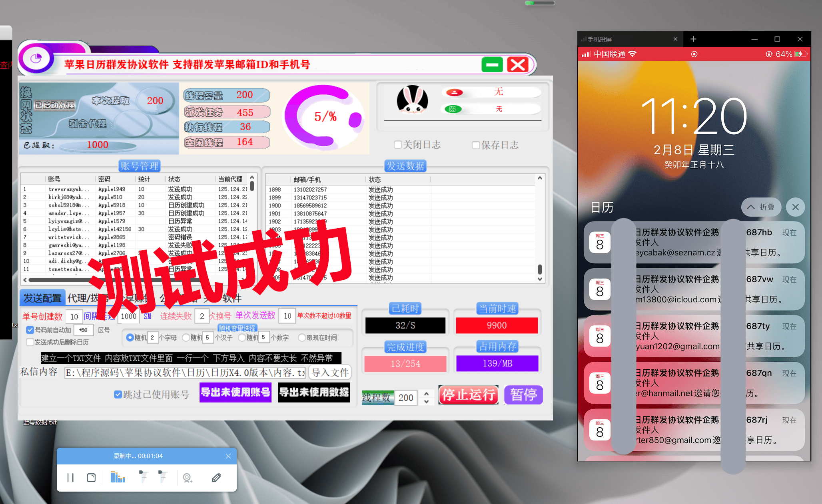Open a new tab in 手机投屏 window
822x504 pixels.
(693, 39)
